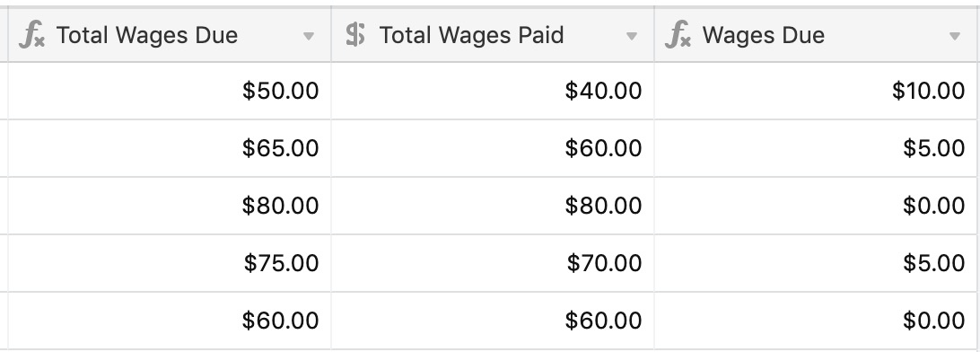
Task: Select the Wages Due column header label
Action: [763, 35]
